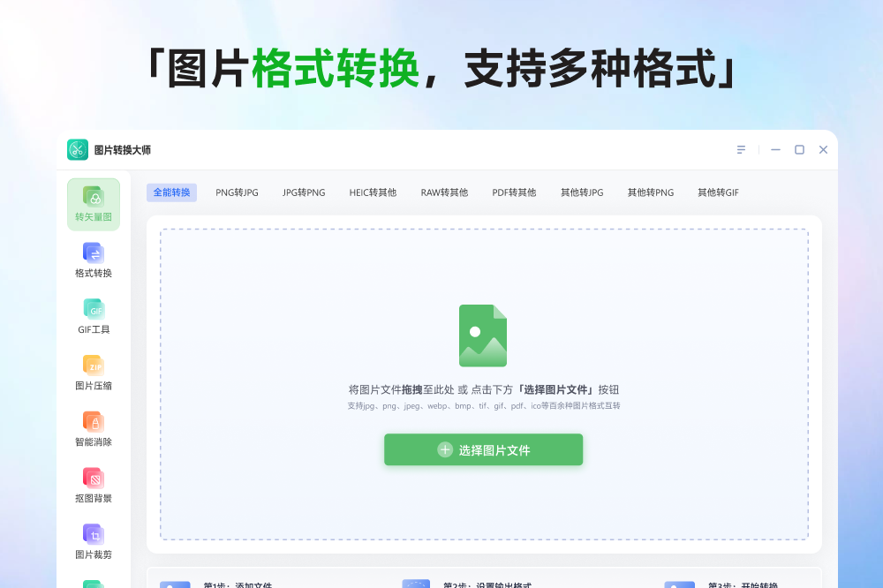Open the 智能消除 tool icon

click(94, 422)
